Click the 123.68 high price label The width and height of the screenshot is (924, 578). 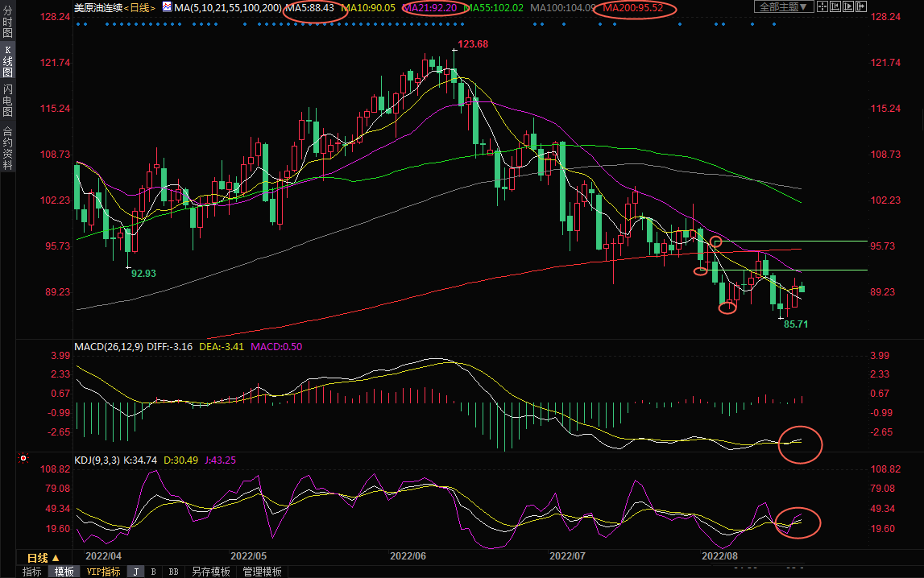(x=474, y=43)
